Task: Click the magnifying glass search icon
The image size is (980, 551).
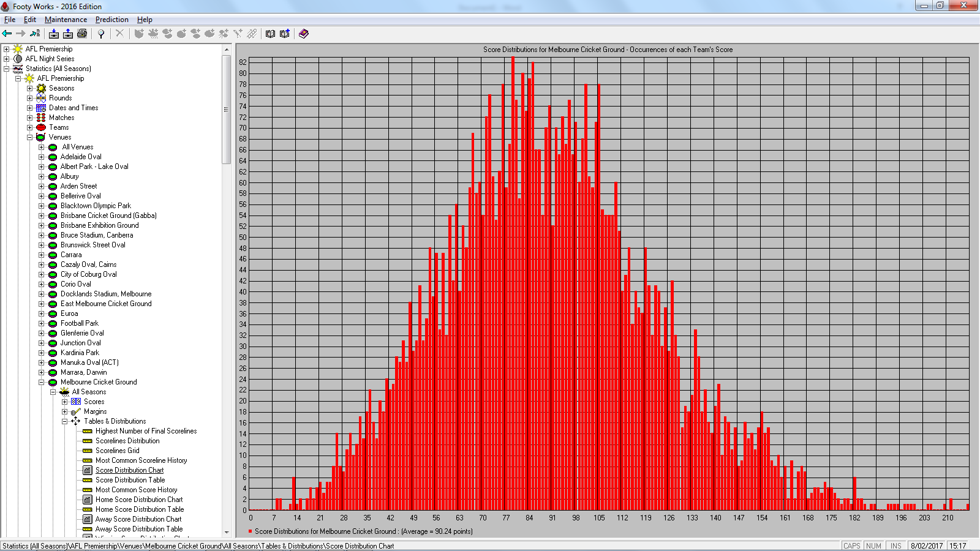Action: pos(101,34)
